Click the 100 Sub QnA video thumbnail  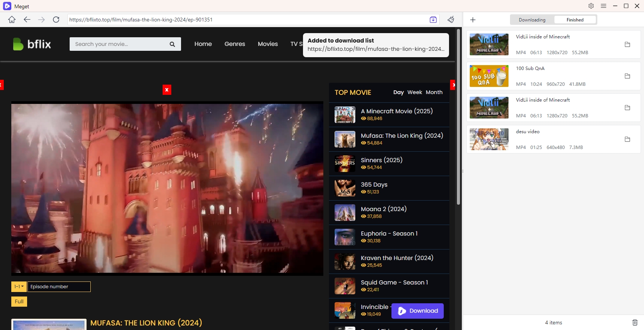coord(489,76)
